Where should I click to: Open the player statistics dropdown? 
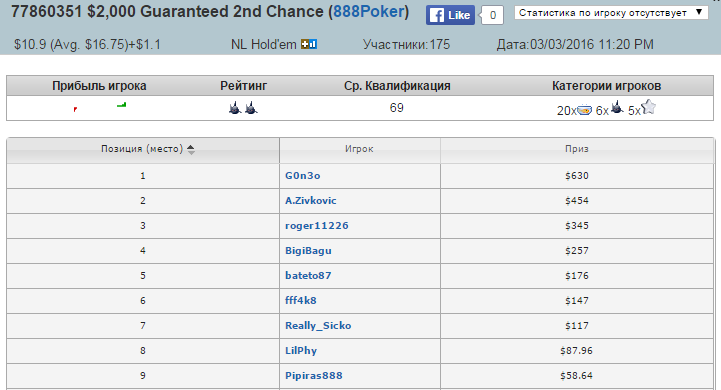point(611,13)
